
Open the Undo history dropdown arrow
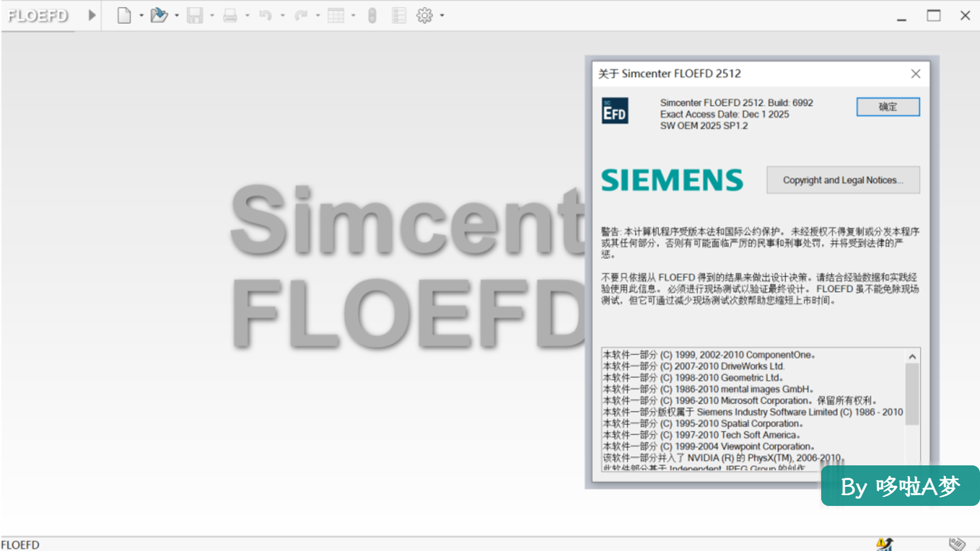283,15
